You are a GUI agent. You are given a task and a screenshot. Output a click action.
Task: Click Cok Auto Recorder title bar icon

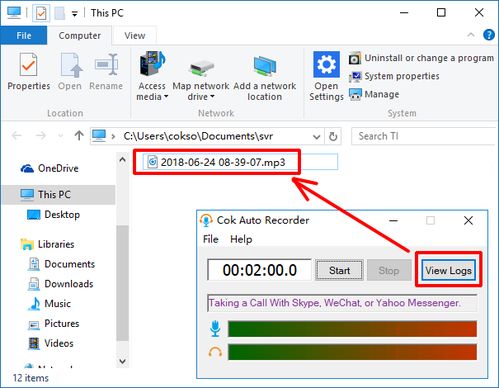206,220
